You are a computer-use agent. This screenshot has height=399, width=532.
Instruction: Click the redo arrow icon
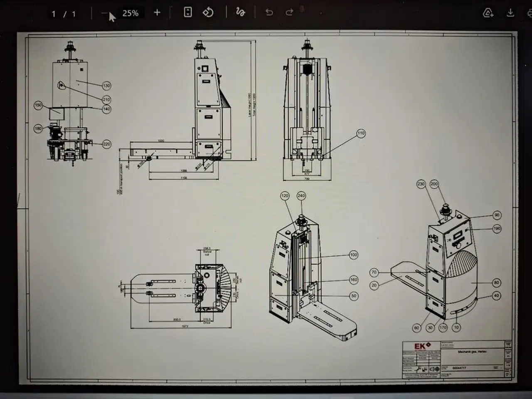pyautogui.click(x=290, y=12)
